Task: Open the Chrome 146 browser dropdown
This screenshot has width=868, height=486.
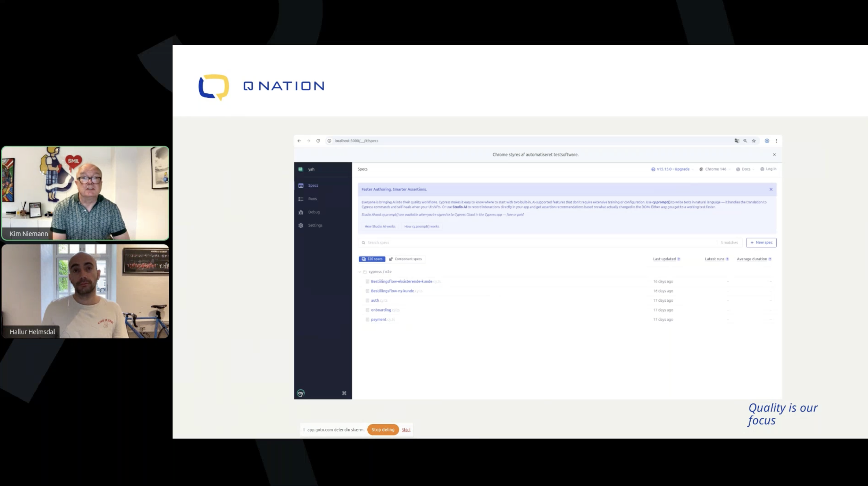Action: click(715, 169)
